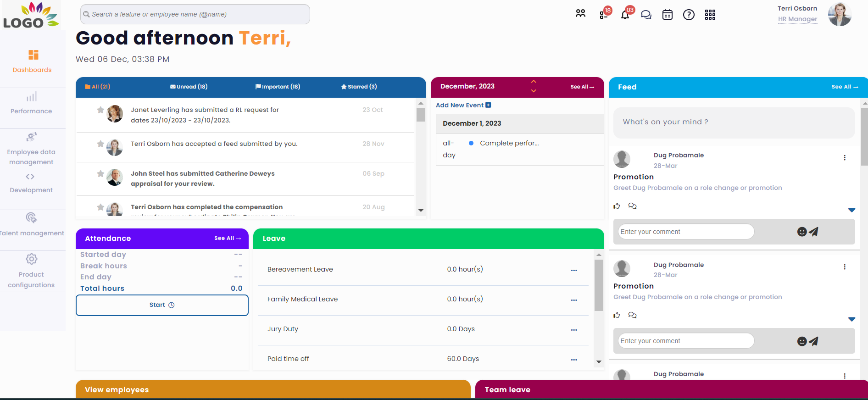The height and width of the screenshot is (400, 868).
Task: Switch to the Unread (18) tab
Action: (189, 87)
